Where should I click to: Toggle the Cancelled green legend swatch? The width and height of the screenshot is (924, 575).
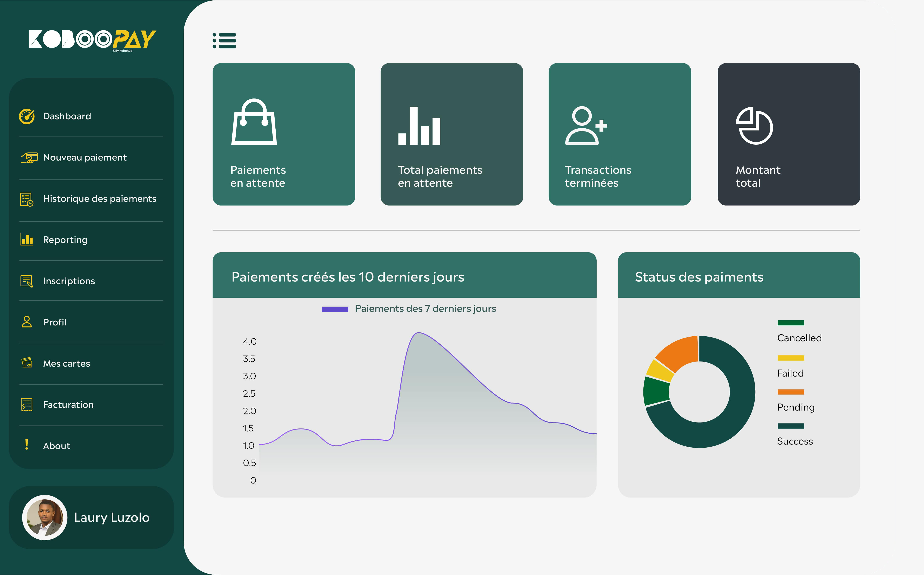point(790,323)
